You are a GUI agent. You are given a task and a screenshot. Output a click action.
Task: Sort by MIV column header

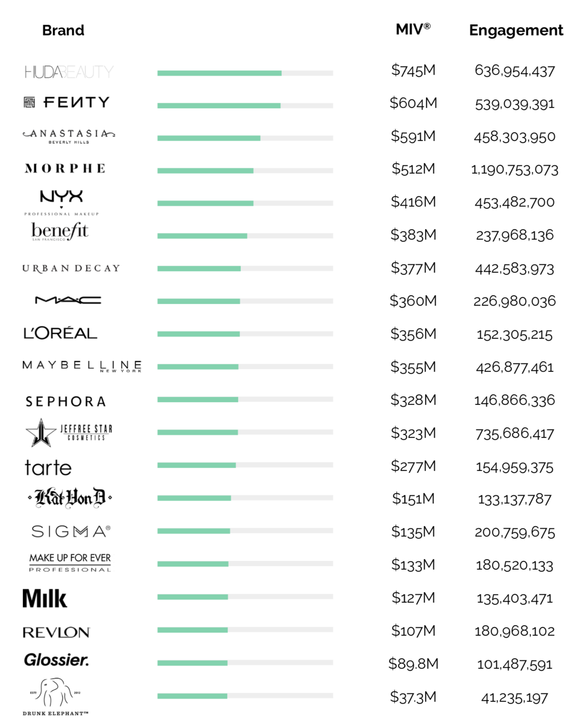tap(413, 30)
